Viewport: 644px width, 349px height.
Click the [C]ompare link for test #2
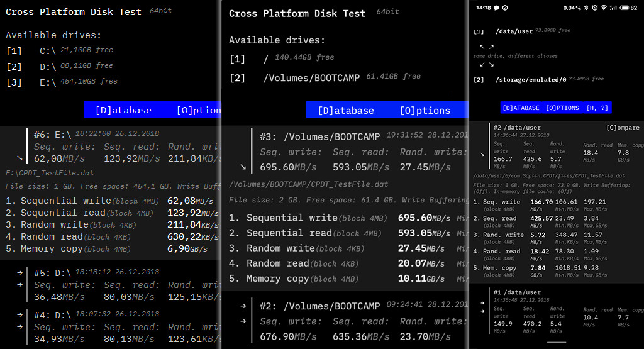[623, 128]
